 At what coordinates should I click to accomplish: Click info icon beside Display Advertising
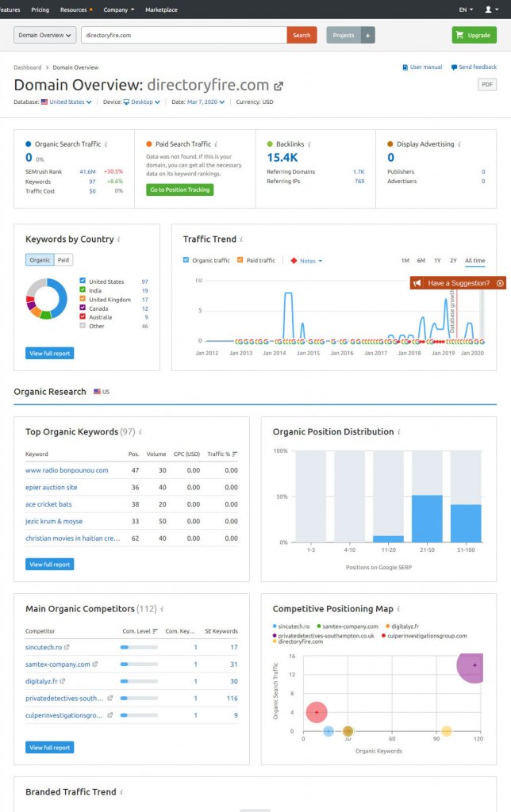459,144
